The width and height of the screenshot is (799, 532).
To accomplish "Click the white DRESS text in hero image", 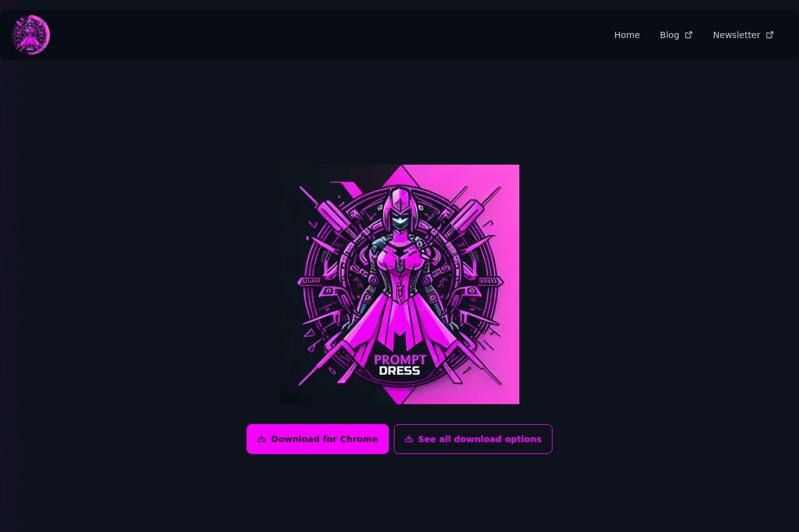I will click(399, 371).
